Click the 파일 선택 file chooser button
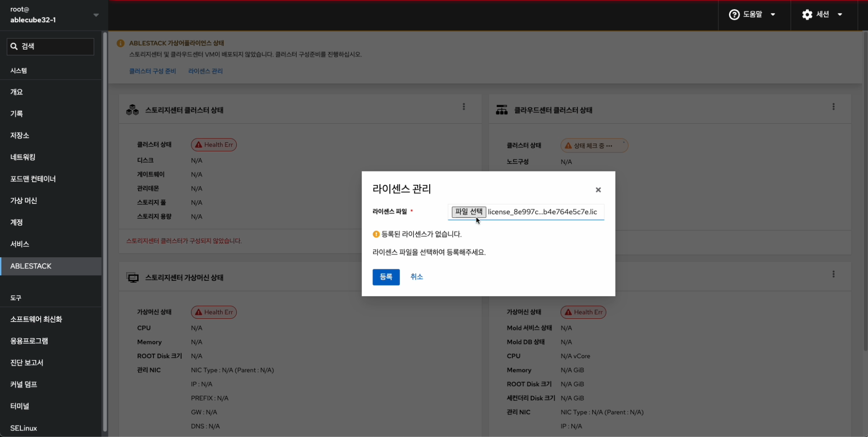This screenshot has width=868, height=437. (469, 212)
